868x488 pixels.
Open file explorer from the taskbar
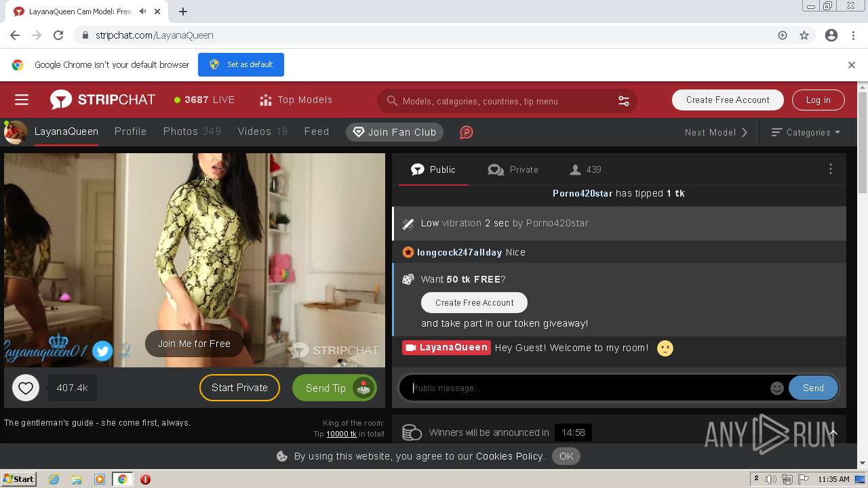77,479
